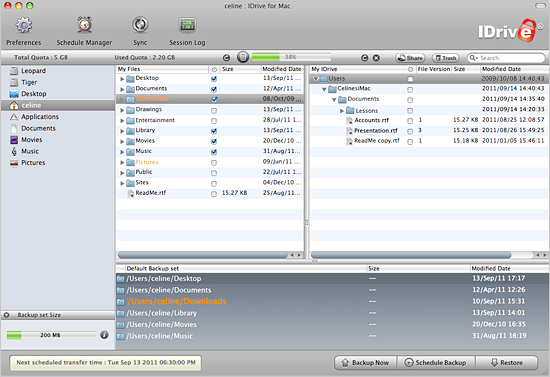Sort My Files by Size column
Image resolution: width=550 pixels, height=377 pixels.
click(x=240, y=69)
